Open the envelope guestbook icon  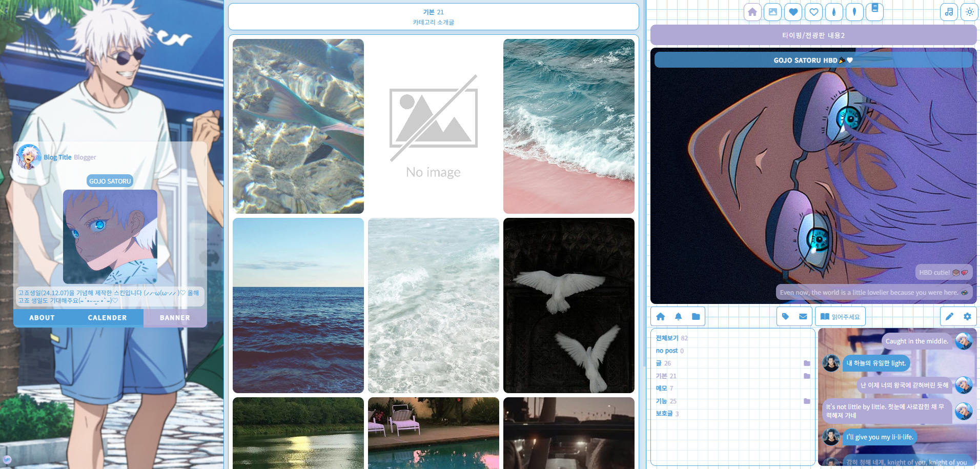pyautogui.click(x=803, y=317)
